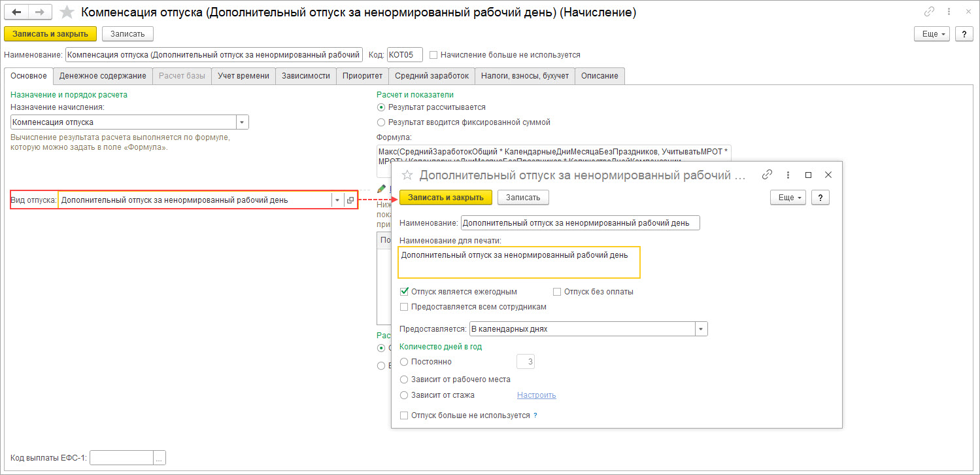Click Код выплаты ЕФС-1 input field
This screenshot has height=475, width=980.
121,458
